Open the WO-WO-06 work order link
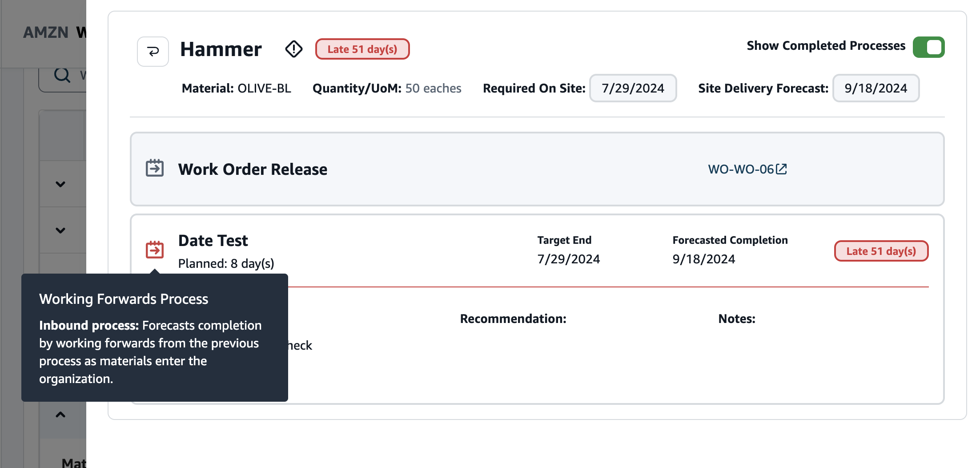Screen dimensions: 980x468 coord(741,169)
